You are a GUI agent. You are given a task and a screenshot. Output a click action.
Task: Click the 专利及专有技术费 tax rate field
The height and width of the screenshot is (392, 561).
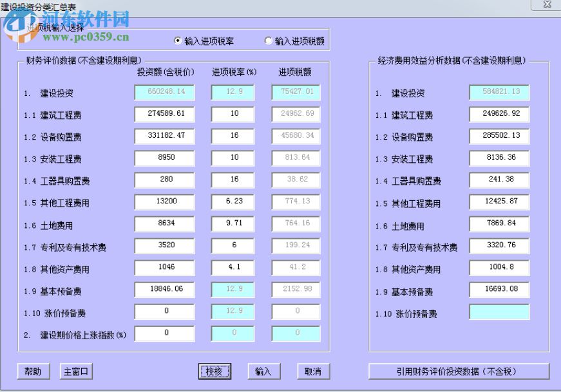(x=232, y=246)
